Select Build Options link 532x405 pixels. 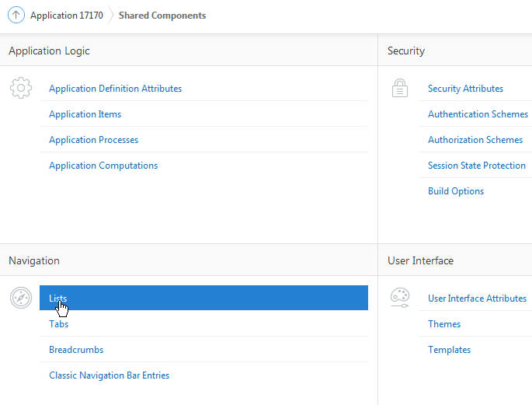pyautogui.click(x=456, y=191)
